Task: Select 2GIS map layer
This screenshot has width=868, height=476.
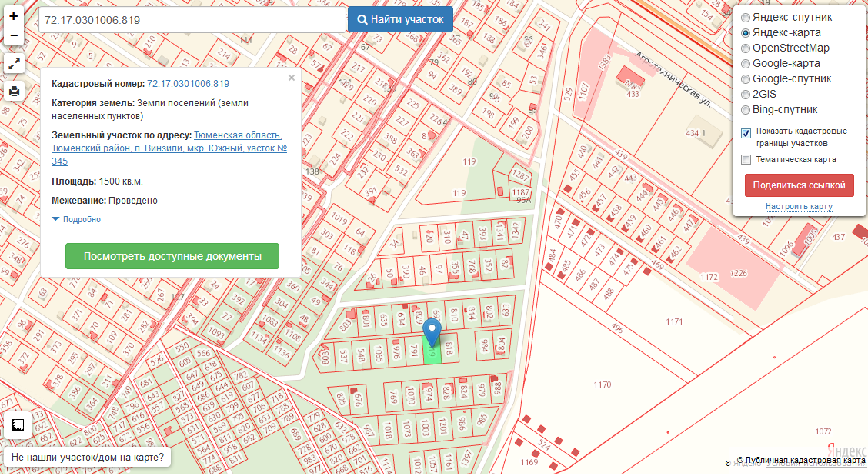Action: (x=746, y=95)
